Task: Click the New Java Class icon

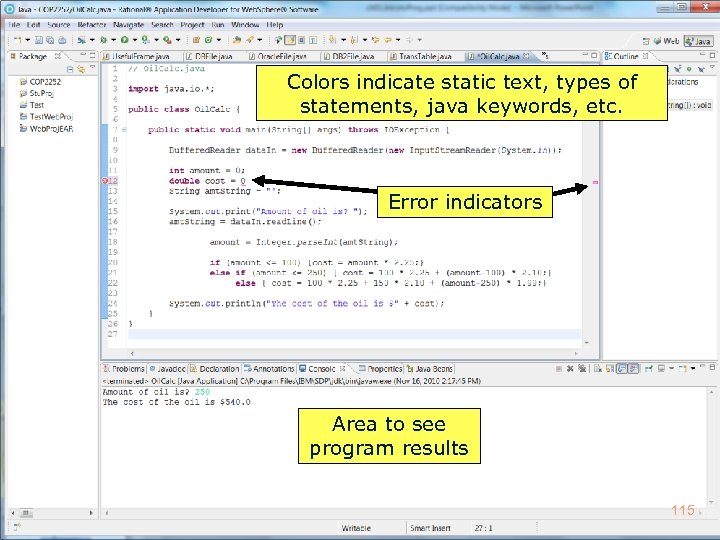Action: coord(208,40)
